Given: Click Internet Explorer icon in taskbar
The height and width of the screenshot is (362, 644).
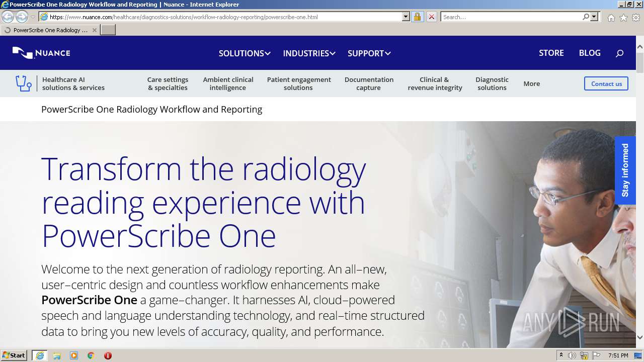Looking at the screenshot, I should pyautogui.click(x=40, y=355).
